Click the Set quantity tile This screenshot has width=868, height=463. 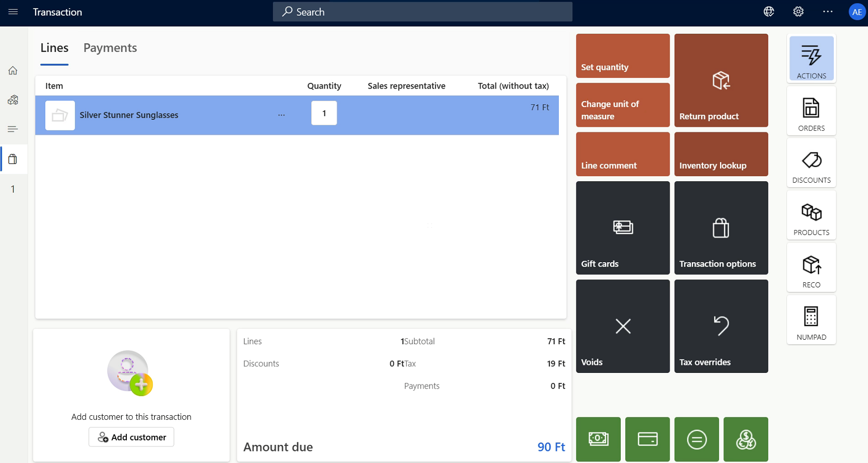[x=623, y=56]
